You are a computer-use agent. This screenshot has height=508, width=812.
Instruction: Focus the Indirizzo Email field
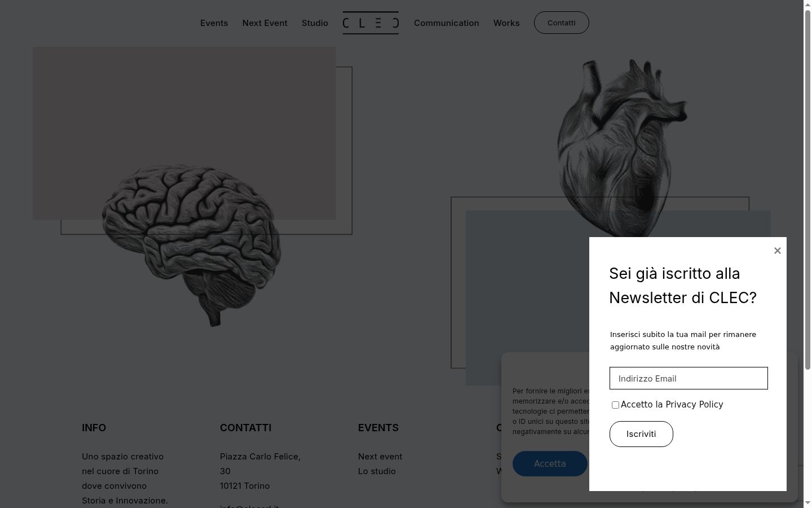click(689, 378)
